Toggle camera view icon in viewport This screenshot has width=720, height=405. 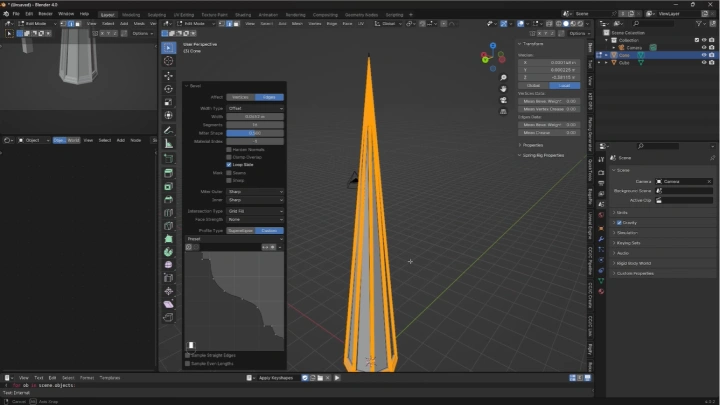(503, 100)
